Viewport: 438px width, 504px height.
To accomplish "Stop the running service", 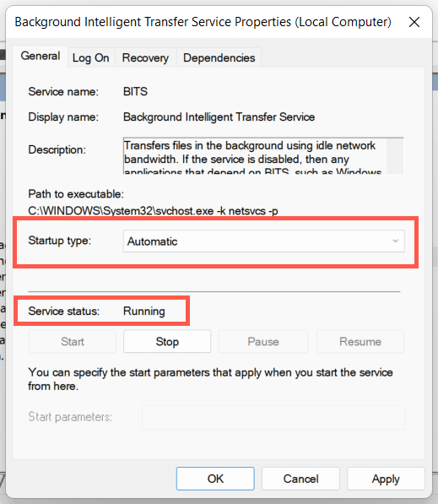I will 167,341.
